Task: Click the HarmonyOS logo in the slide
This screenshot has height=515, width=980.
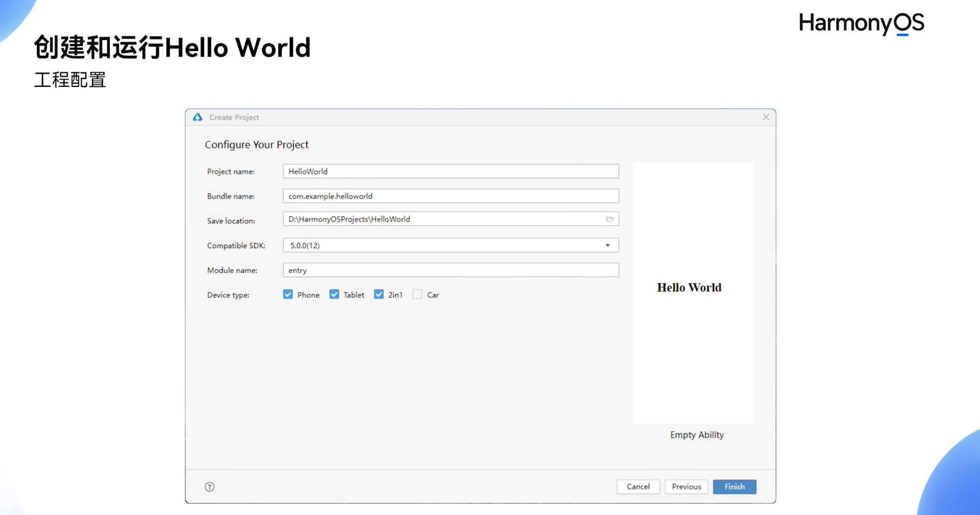Action: 861,23
